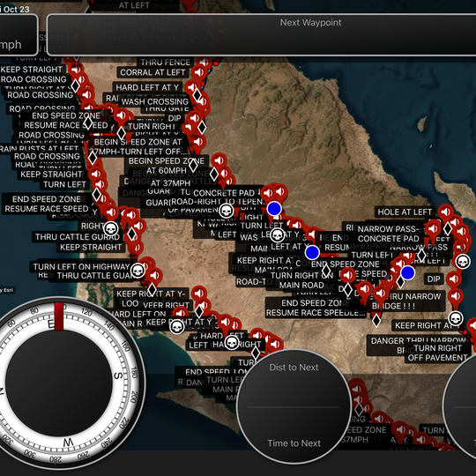Screen dimensions: 476x476
Task: Tap the compass heading dial
Action: 60,383
